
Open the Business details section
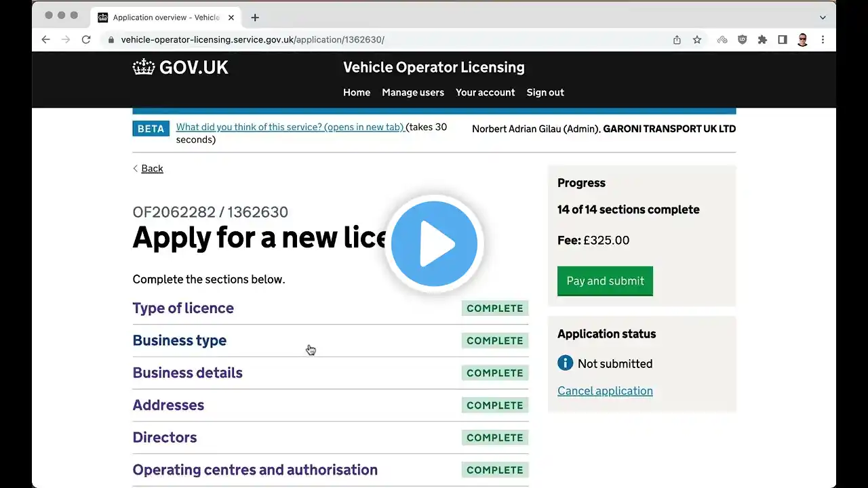tap(188, 373)
